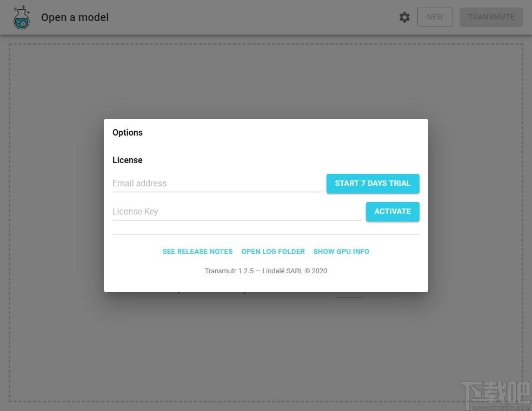This screenshot has width=532, height=411.
Task: Activate the license key
Action: 393,211
